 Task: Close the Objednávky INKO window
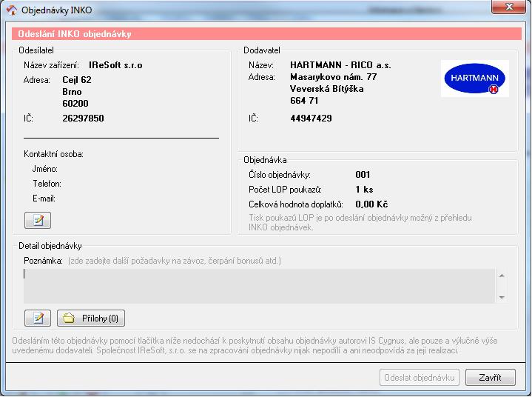[x=508, y=7]
